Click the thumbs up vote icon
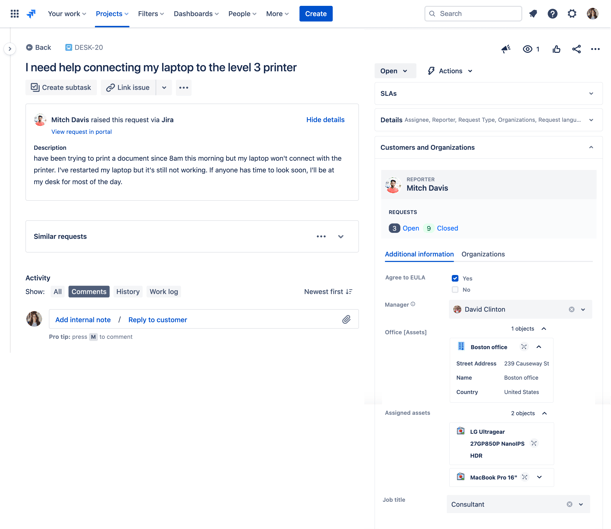Viewport: 611px width, 529px height. tap(557, 48)
